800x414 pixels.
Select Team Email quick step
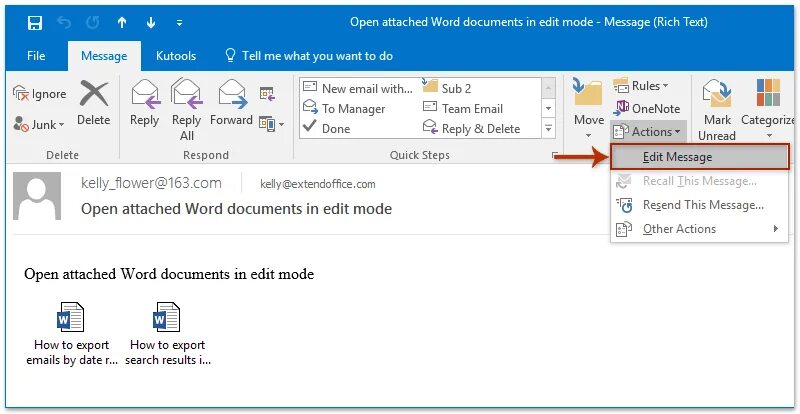tap(463, 109)
